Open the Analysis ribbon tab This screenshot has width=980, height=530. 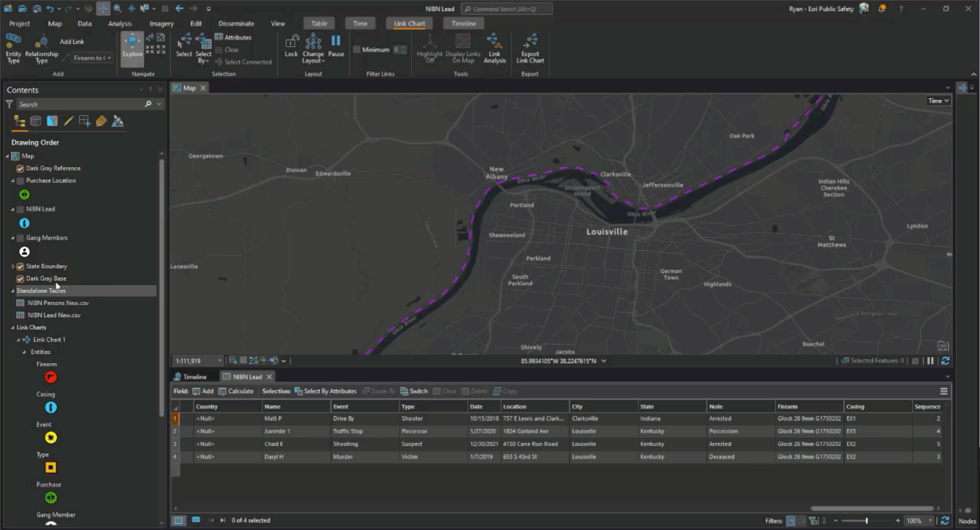120,23
